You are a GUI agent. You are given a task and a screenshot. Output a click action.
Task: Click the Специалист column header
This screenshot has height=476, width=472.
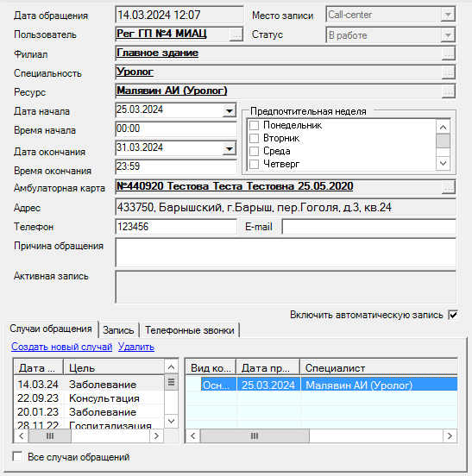[379, 368]
